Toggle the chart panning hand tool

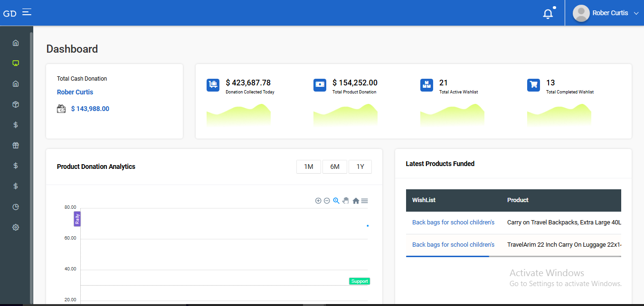346,201
